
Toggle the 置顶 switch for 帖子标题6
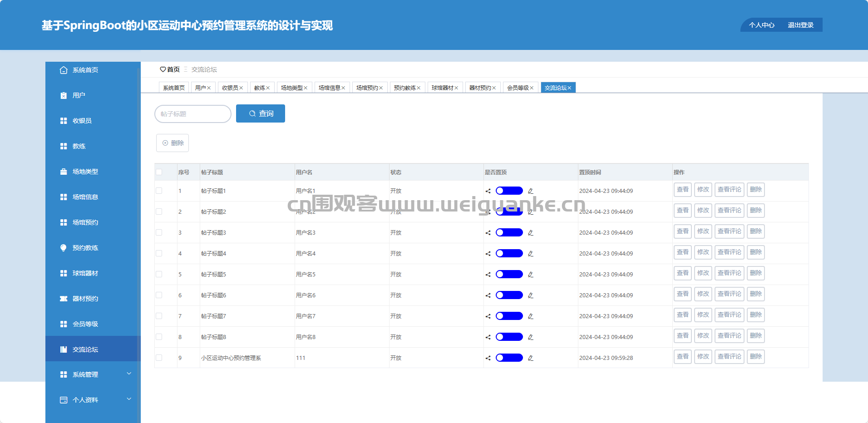pyautogui.click(x=509, y=295)
